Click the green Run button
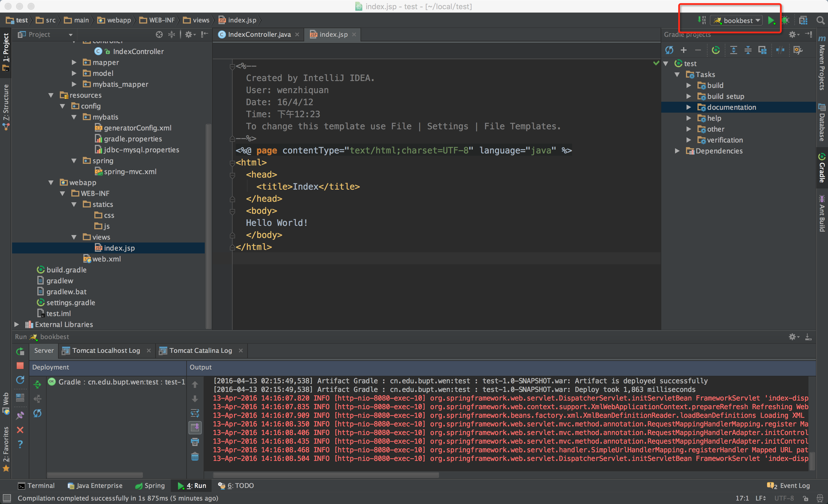 [x=770, y=20]
